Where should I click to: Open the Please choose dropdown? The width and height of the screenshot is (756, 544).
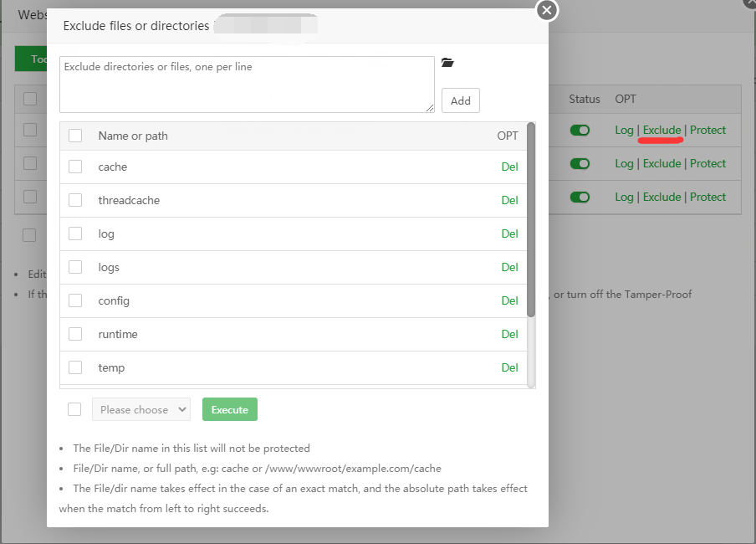click(140, 410)
